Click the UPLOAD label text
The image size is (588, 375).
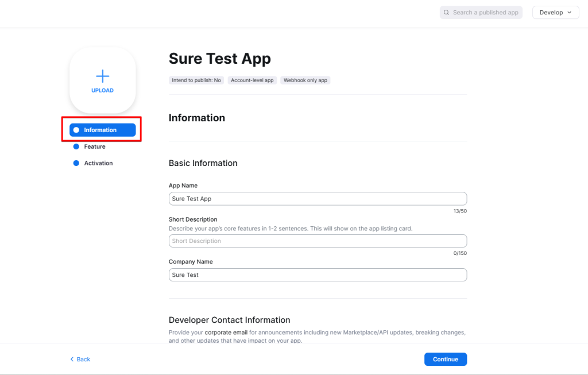pyautogui.click(x=102, y=91)
